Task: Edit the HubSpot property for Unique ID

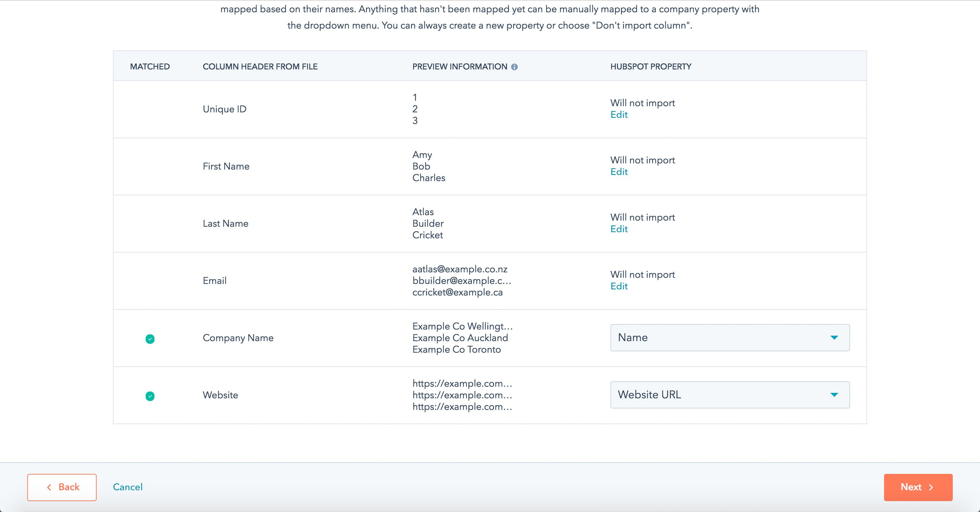Action: tap(619, 115)
